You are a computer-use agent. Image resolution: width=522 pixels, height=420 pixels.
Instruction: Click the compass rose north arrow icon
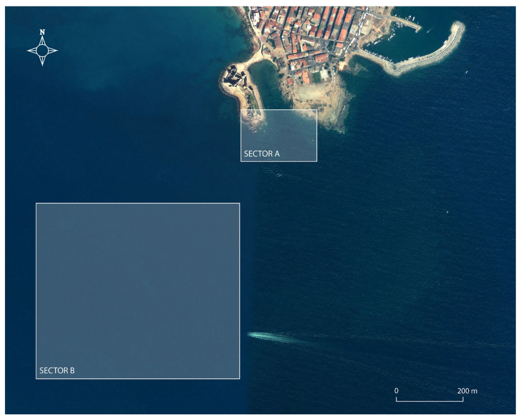pyautogui.click(x=42, y=51)
